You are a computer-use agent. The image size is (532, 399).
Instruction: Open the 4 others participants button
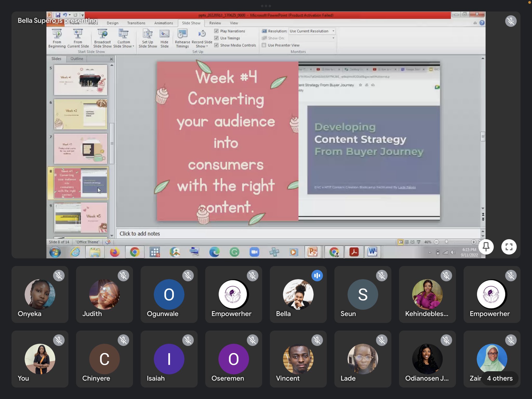[x=500, y=378]
